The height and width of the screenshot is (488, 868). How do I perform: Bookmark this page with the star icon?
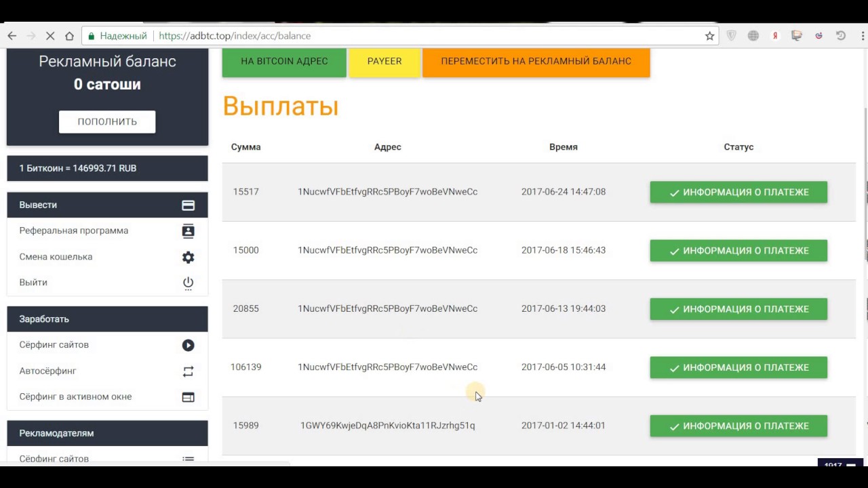point(709,36)
